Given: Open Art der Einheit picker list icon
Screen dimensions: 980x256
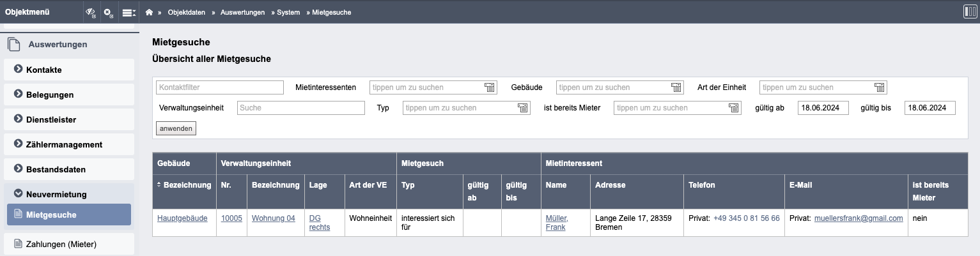Looking at the screenshot, I should click(x=879, y=87).
